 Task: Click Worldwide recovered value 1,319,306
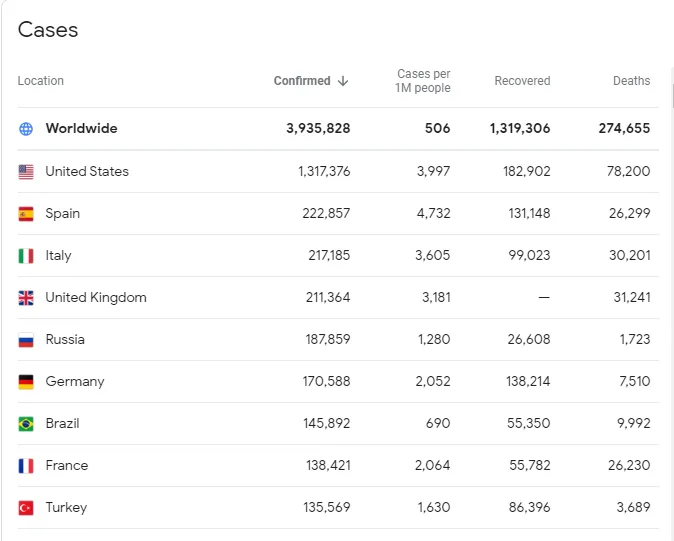(520, 128)
